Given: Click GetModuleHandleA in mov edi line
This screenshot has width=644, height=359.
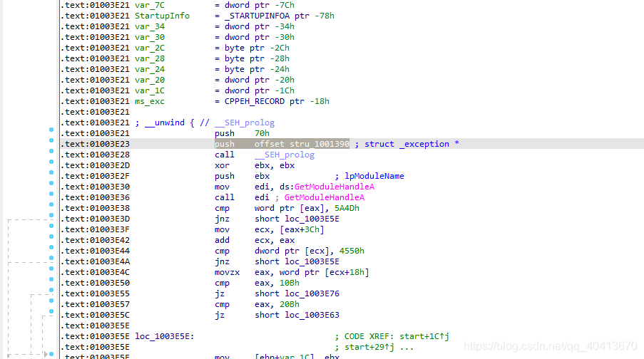Looking at the screenshot, I should (x=334, y=187).
